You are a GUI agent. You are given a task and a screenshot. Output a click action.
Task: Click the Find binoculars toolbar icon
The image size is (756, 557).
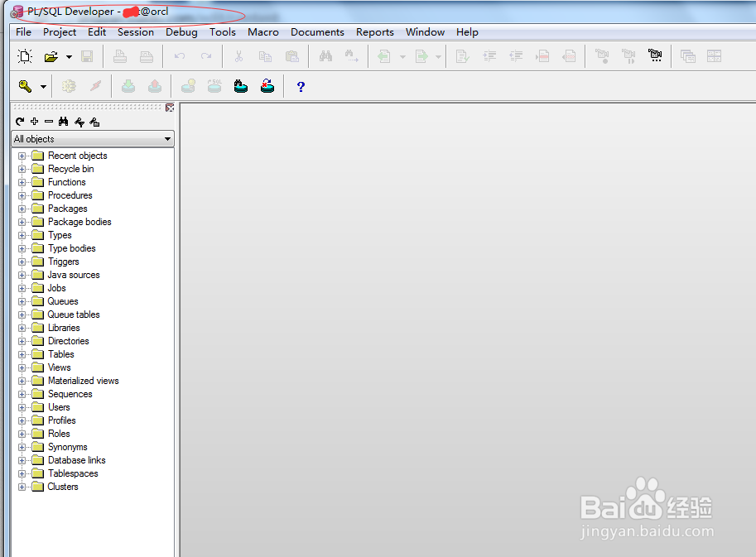(326, 56)
